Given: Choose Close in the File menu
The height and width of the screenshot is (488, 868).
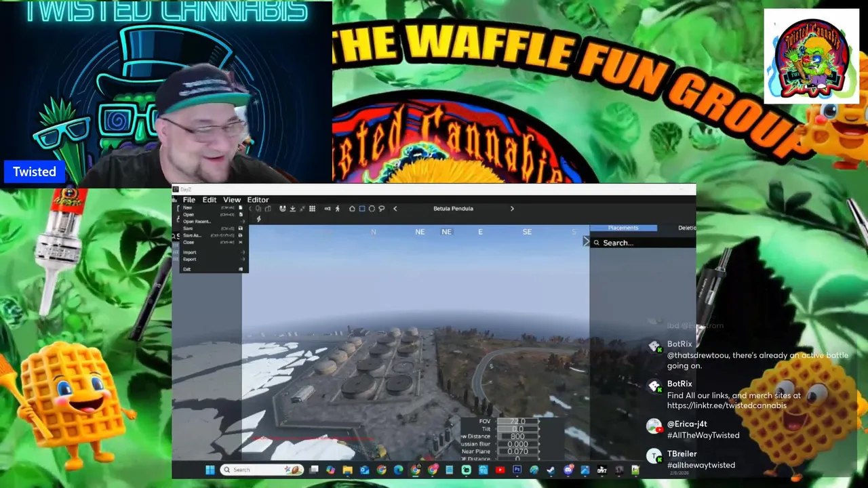Looking at the screenshot, I should tap(214, 242).
